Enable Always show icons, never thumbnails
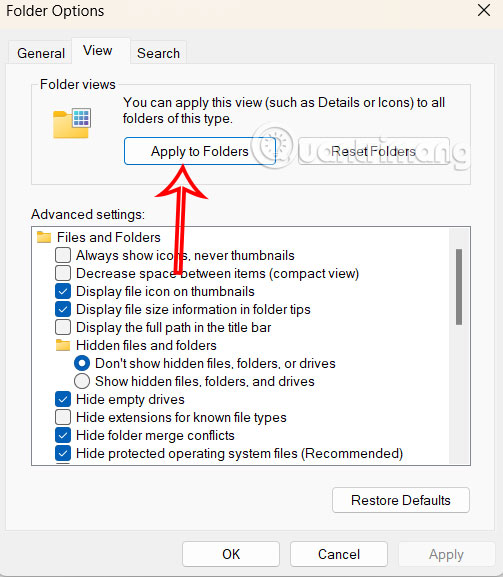 coord(63,255)
